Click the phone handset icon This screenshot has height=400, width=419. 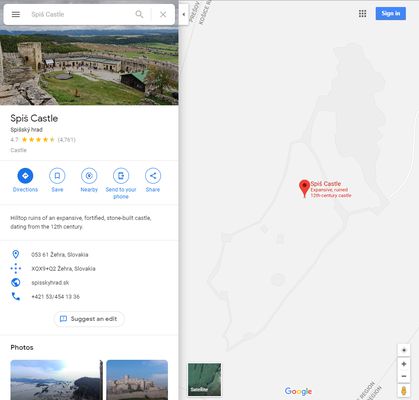(x=16, y=296)
